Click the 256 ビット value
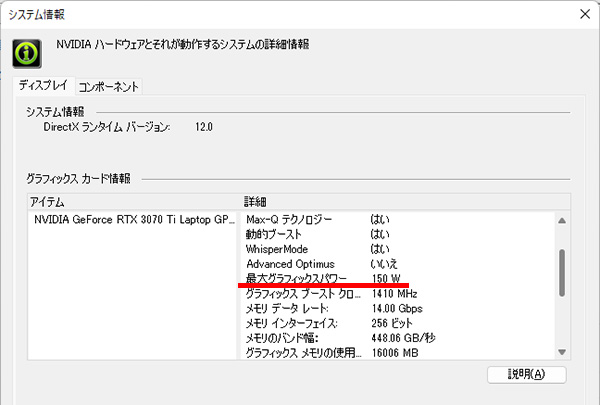 (x=392, y=323)
